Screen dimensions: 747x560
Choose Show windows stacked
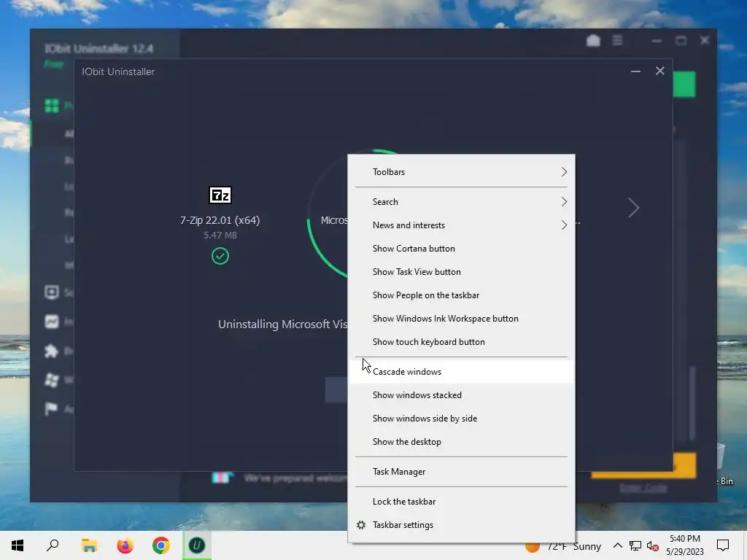pyautogui.click(x=461, y=395)
